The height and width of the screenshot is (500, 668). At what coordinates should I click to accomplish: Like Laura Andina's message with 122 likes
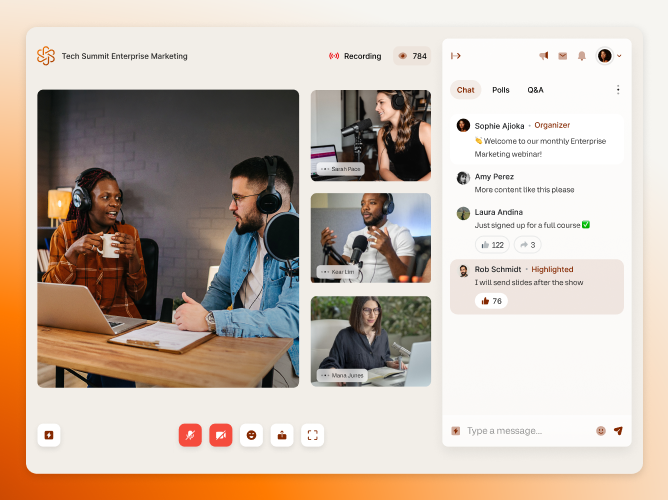[x=492, y=245]
